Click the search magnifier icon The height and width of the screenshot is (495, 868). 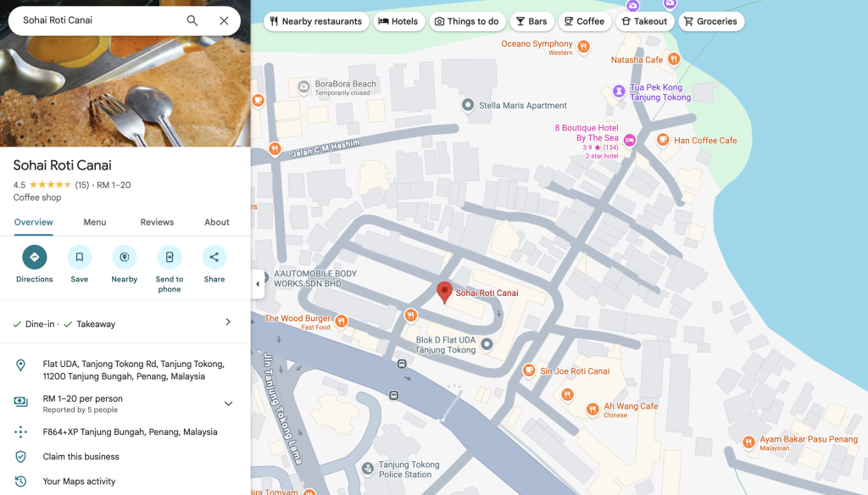coord(192,20)
